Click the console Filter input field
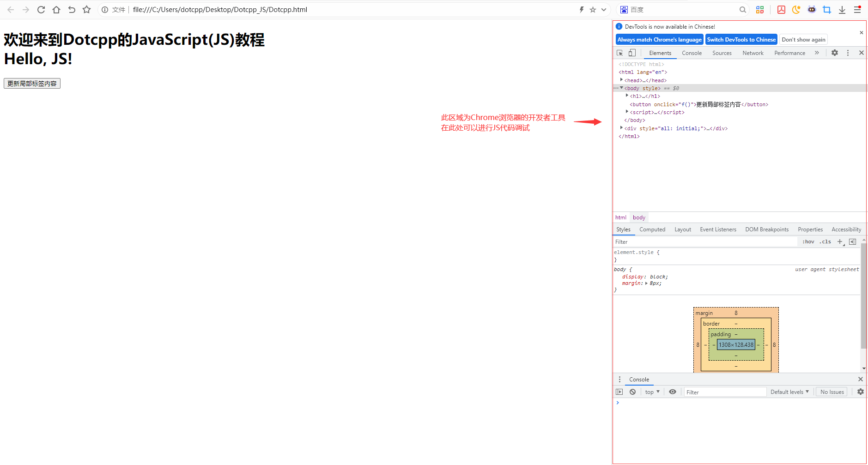868x465 pixels. tap(725, 392)
